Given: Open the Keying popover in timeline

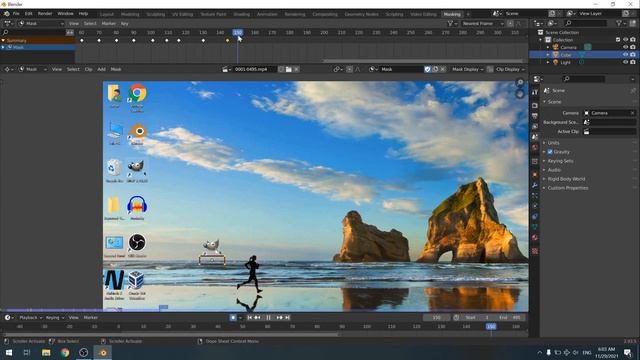Looking at the screenshot, I should point(54,318).
